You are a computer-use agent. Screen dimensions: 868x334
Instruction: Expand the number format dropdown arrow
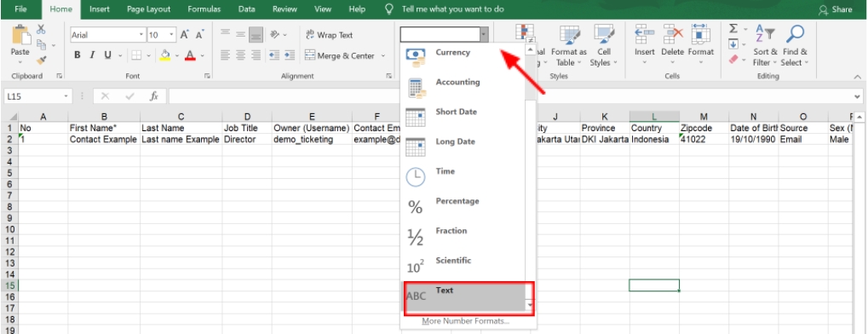[x=484, y=35]
